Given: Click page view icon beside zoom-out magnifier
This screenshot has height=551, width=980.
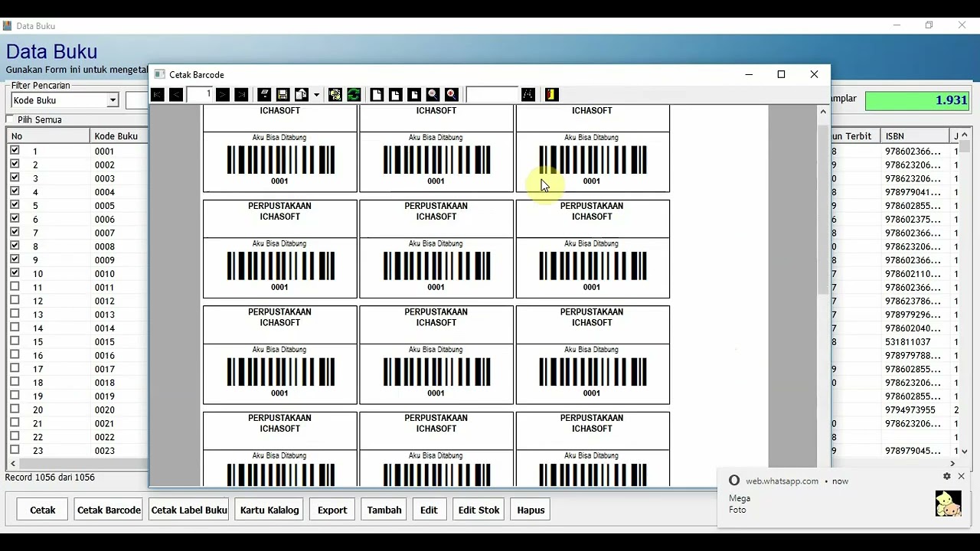Looking at the screenshot, I should pos(414,95).
